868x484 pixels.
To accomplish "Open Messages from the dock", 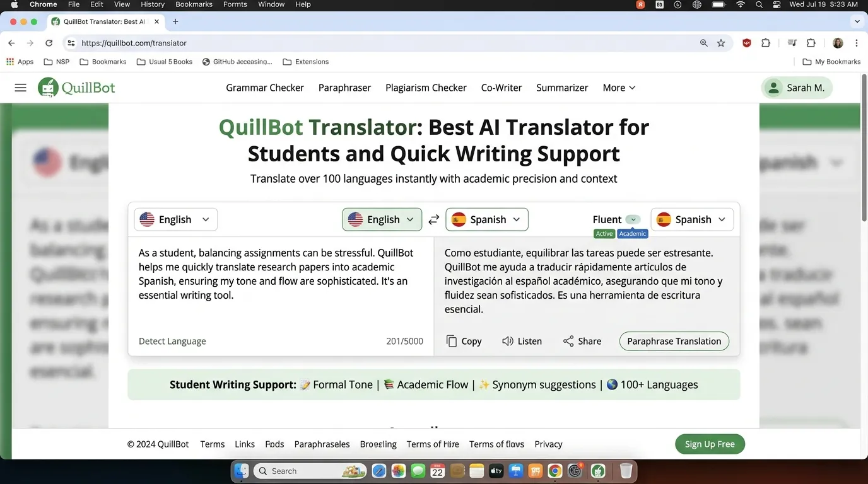I will pos(418,471).
